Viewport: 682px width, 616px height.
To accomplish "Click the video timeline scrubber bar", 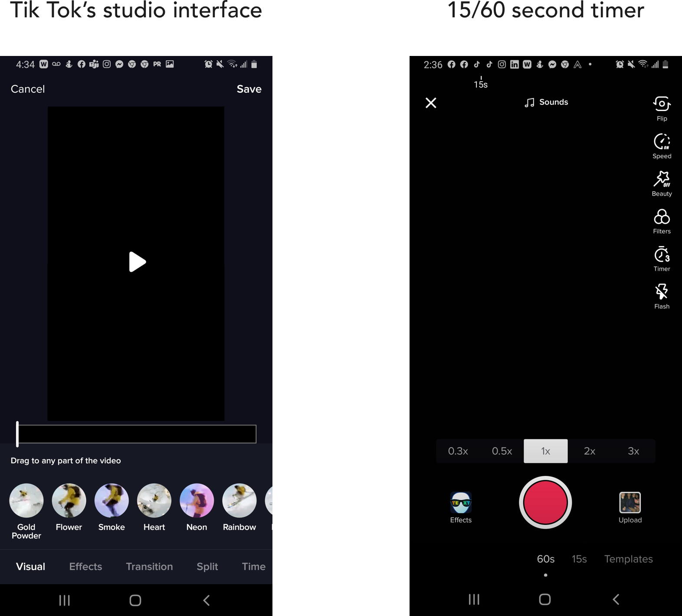I will point(137,434).
